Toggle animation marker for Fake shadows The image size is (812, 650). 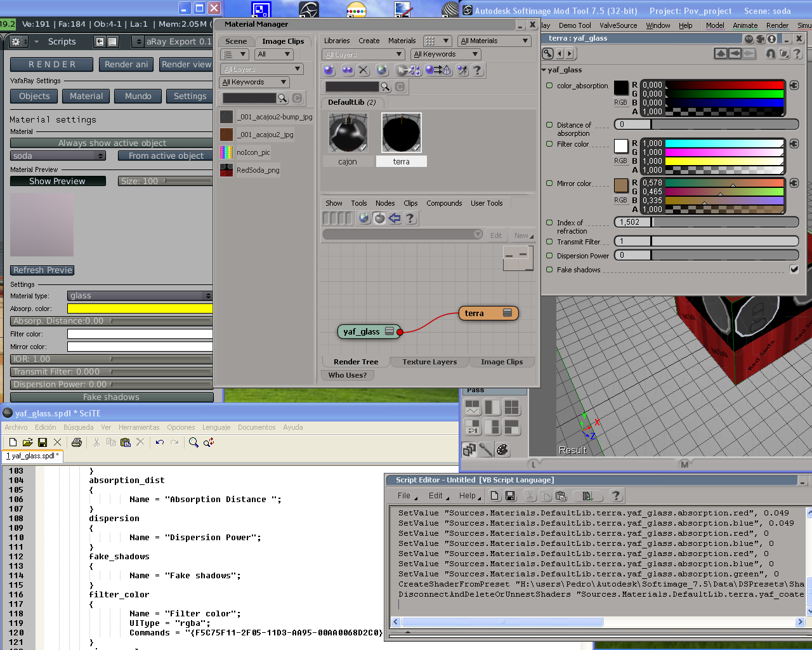[549, 270]
